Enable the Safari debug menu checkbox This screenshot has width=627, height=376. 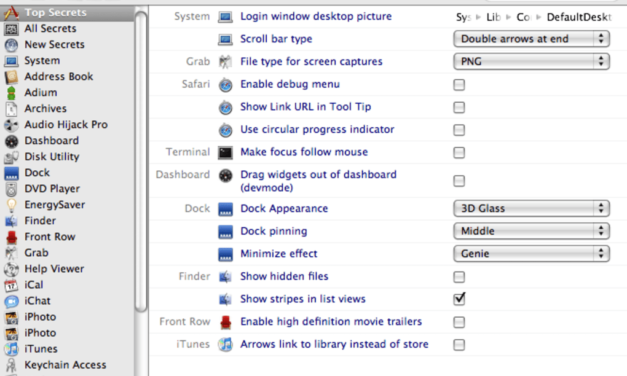pos(459,84)
